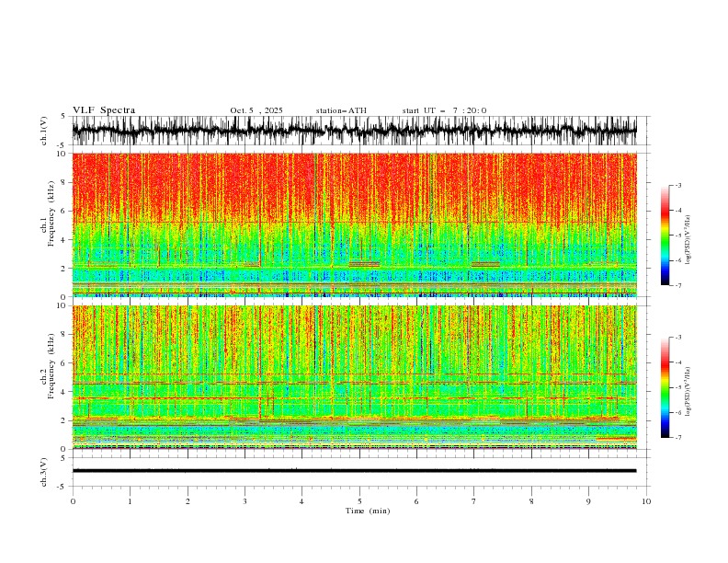Image resolution: width=728 pixels, height=563 pixels.
Task: Click the ch.2 PSD color scale bar
Action: [665, 387]
